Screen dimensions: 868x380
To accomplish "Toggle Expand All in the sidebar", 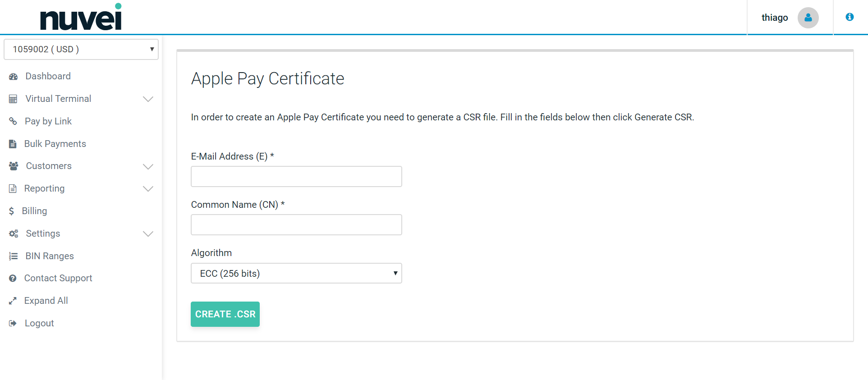I will [x=46, y=301].
